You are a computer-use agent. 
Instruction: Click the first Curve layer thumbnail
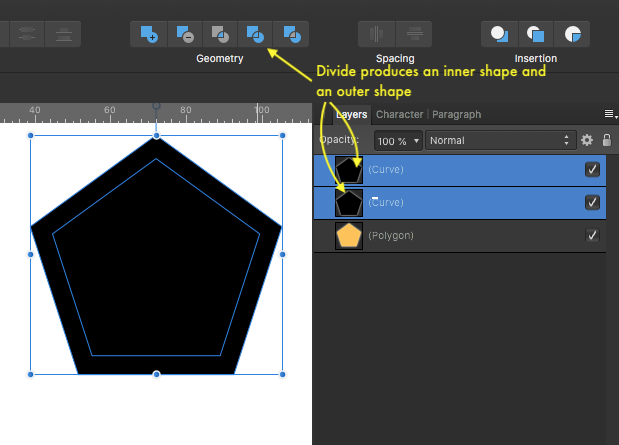[349, 170]
